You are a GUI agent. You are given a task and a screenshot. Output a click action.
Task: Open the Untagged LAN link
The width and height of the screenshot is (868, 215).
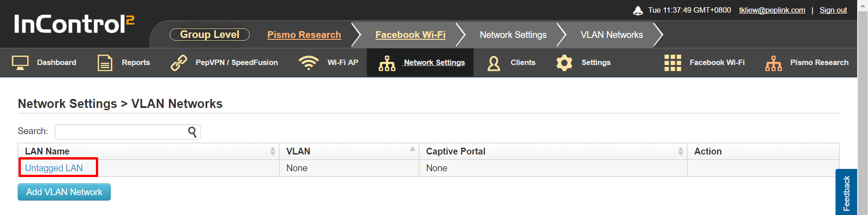[x=54, y=168]
